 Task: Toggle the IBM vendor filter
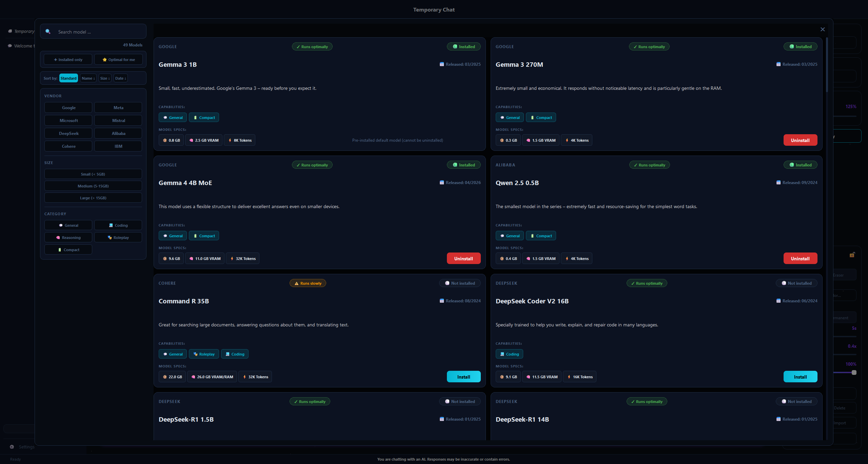(x=118, y=146)
